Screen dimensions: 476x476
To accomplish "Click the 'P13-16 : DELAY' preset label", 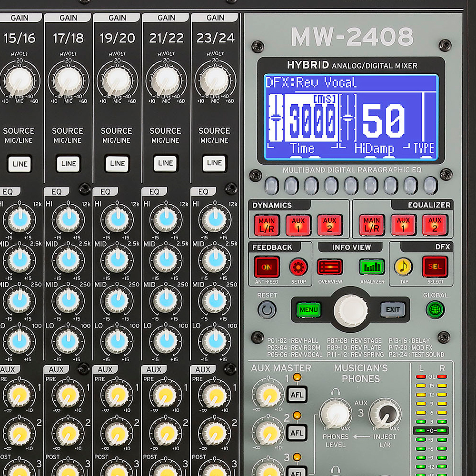I will click(409, 341).
